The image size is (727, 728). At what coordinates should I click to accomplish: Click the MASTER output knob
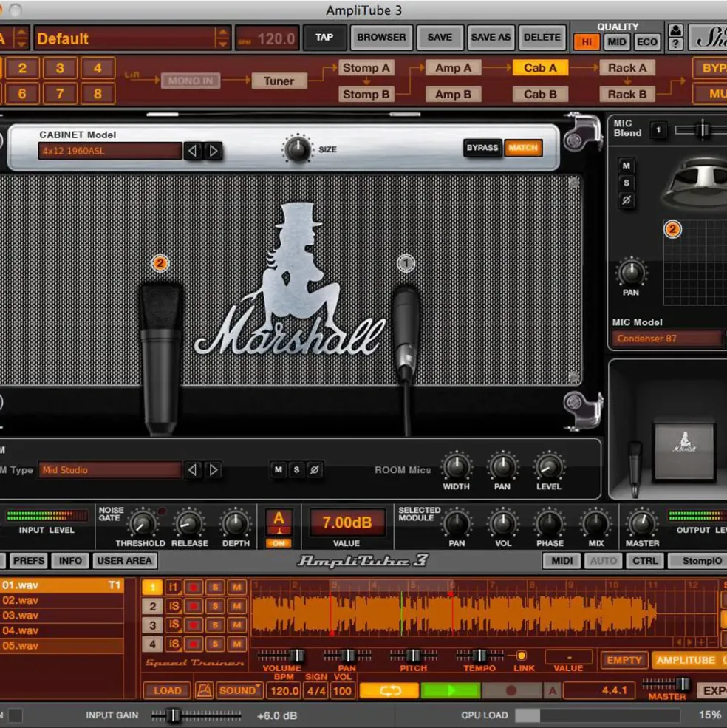click(x=642, y=523)
